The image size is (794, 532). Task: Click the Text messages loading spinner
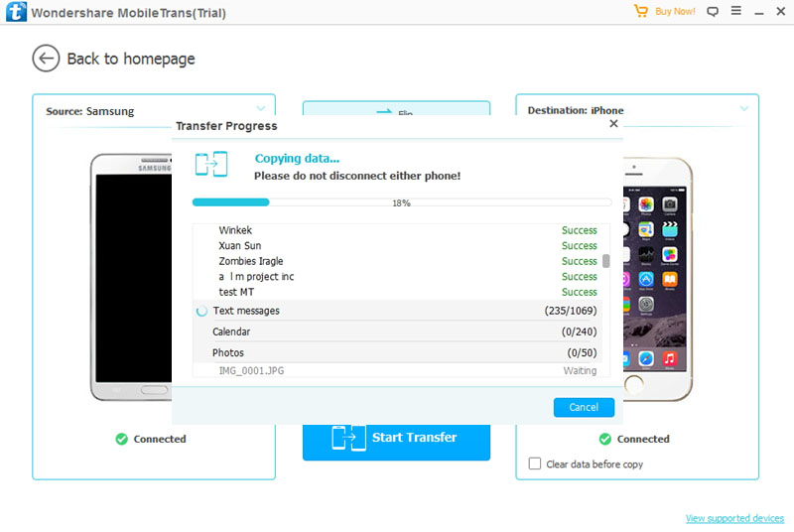tap(201, 311)
